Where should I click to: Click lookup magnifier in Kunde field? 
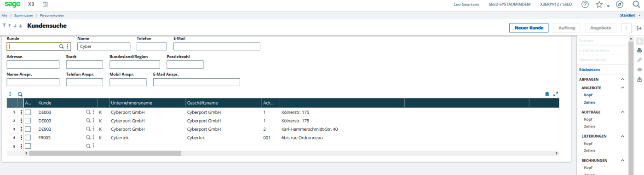click(61, 47)
